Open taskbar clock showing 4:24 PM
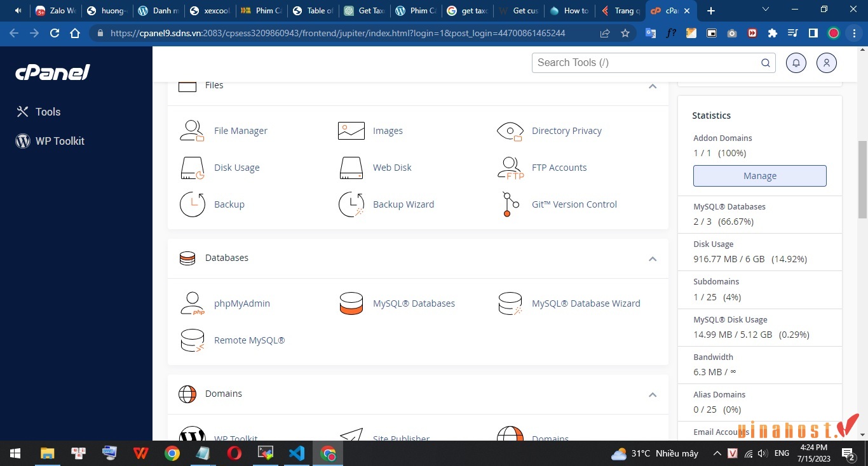 click(x=814, y=453)
